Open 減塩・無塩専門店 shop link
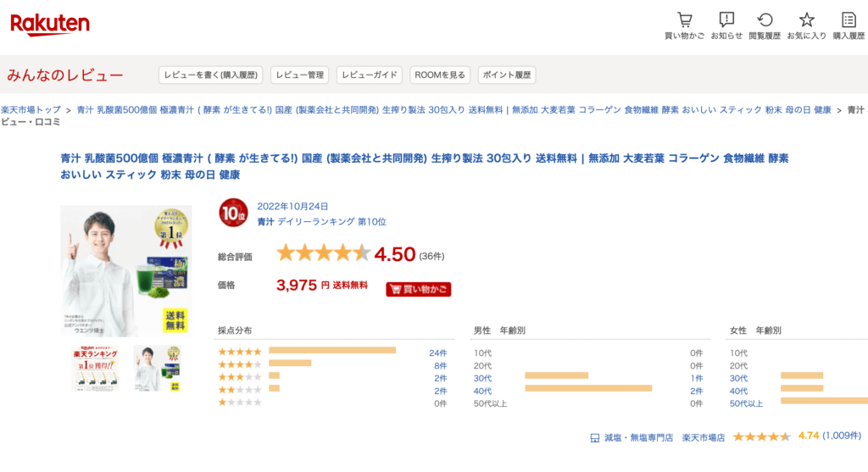This screenshot has height=472, width=868. [638, 438]
